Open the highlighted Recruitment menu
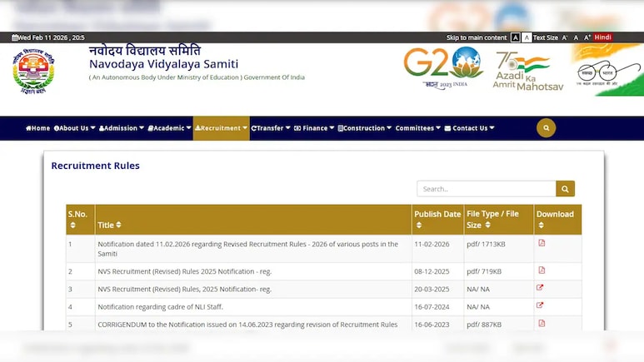 tap(221, 128)
